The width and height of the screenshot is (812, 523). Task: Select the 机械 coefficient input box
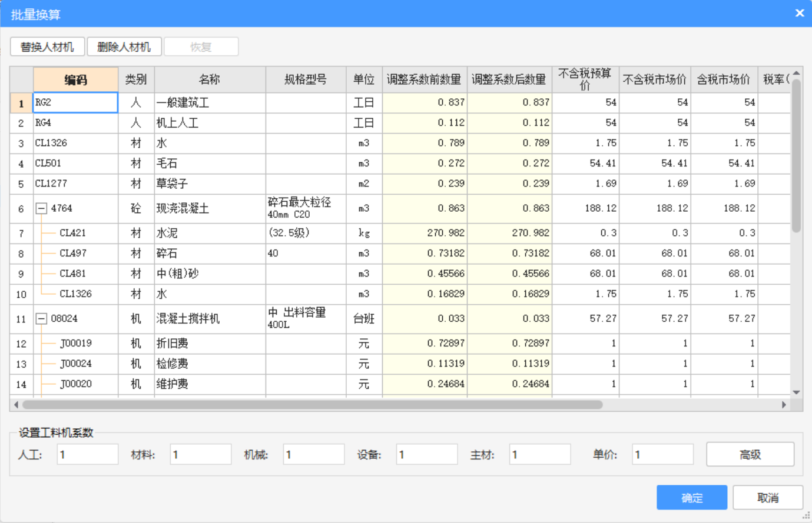[x=313, y=455]
